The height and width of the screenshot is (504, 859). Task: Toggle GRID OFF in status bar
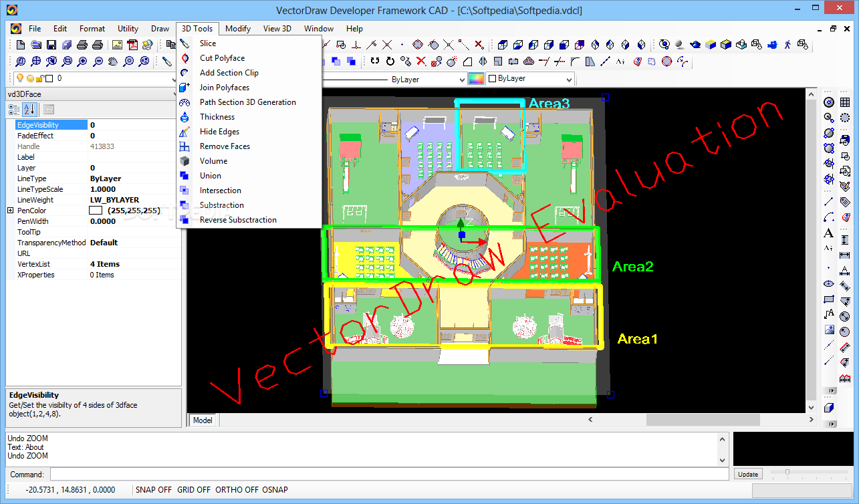(x=194, y=490)
